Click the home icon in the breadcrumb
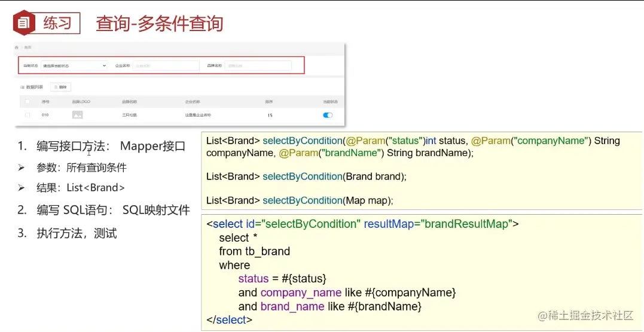Viewport: 644px width, 332px height. pos(16,48)
